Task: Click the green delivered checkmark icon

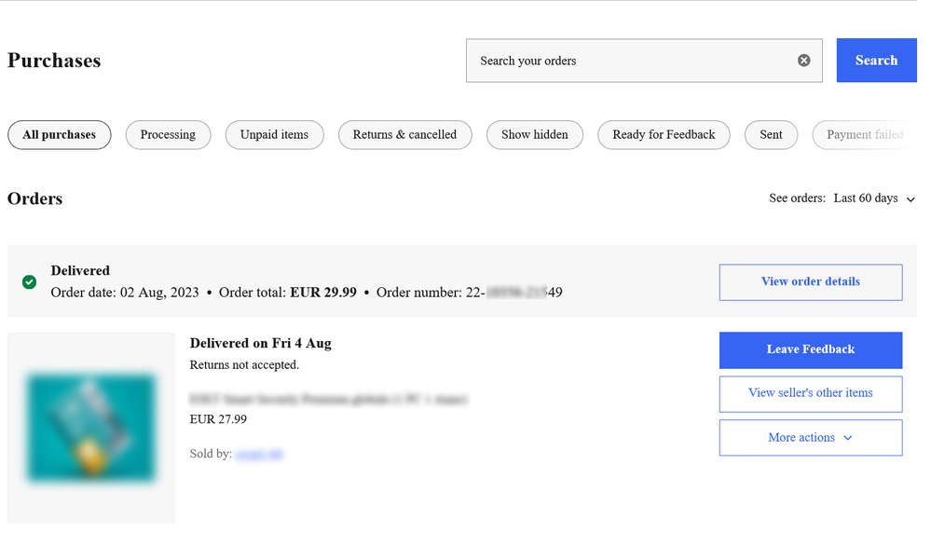Action: point(29,281)
